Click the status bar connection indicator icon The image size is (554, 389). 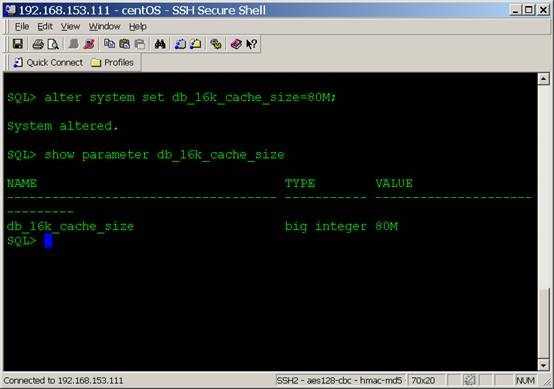pyautogui.click(x=470, y=381)
